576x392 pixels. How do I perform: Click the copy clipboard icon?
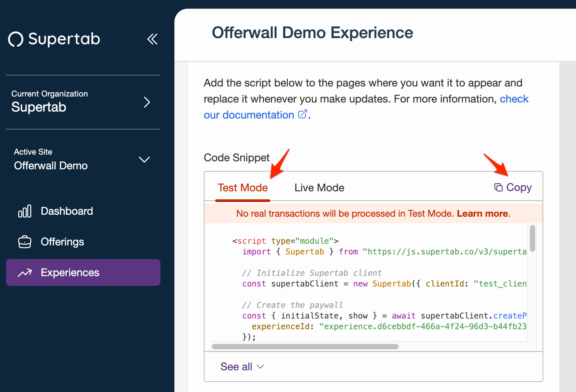(498, 187)
